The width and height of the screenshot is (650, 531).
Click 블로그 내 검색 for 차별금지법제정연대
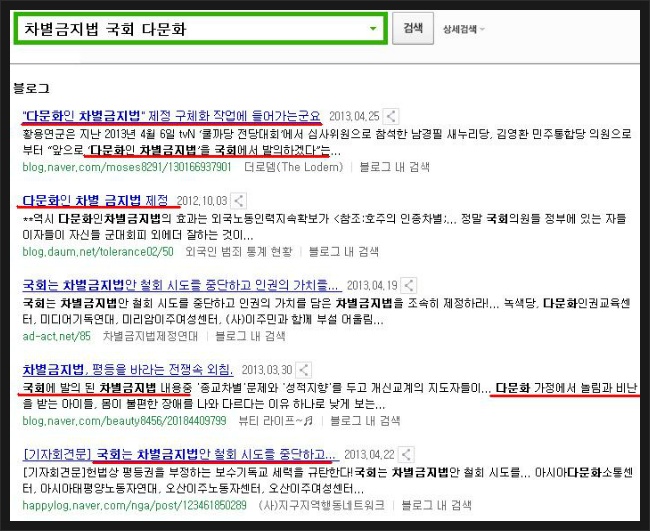click(x=250, y=336)
